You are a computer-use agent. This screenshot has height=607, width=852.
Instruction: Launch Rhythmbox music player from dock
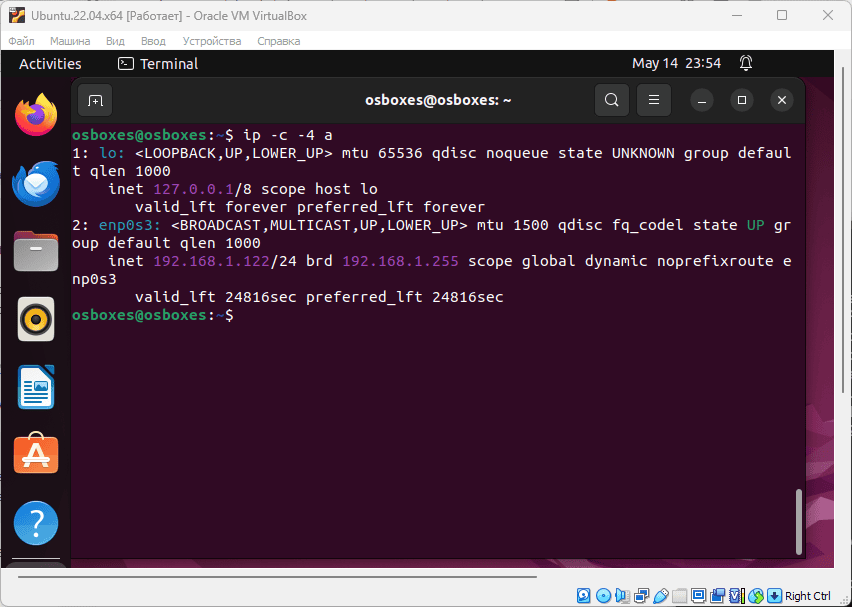pos(36,319)
